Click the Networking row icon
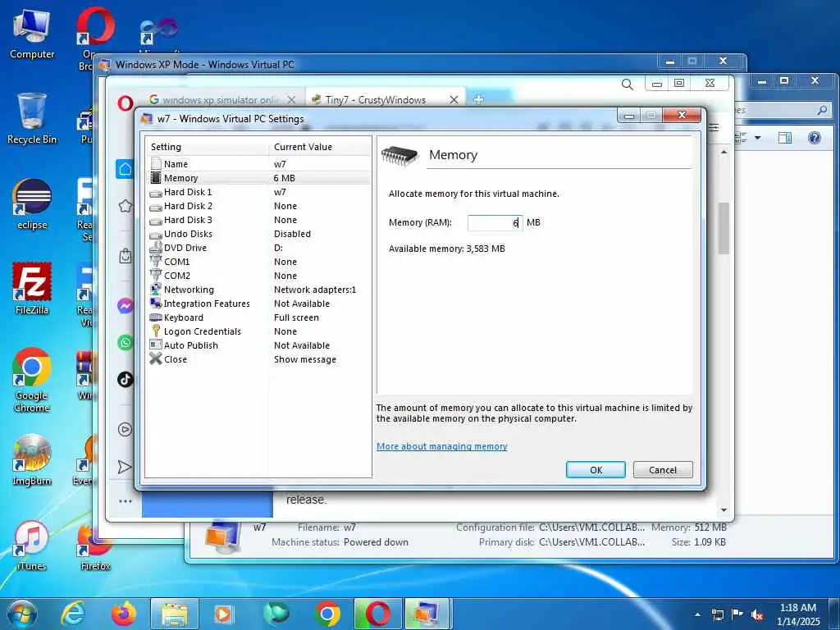The height and width of the screenshot is (630, 840). [156, 290]
